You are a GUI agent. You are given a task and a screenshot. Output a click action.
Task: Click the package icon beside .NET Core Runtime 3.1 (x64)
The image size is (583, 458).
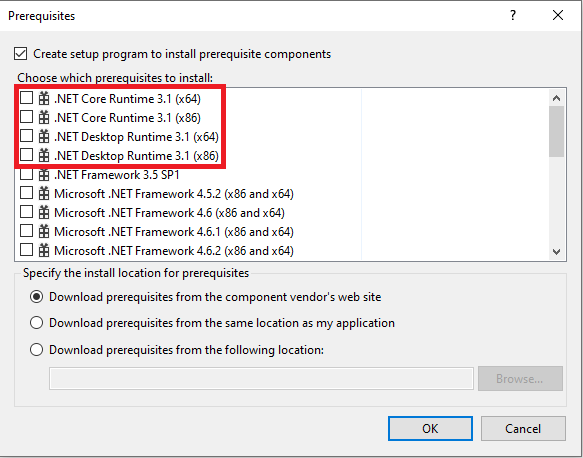(x=44, y=99)
